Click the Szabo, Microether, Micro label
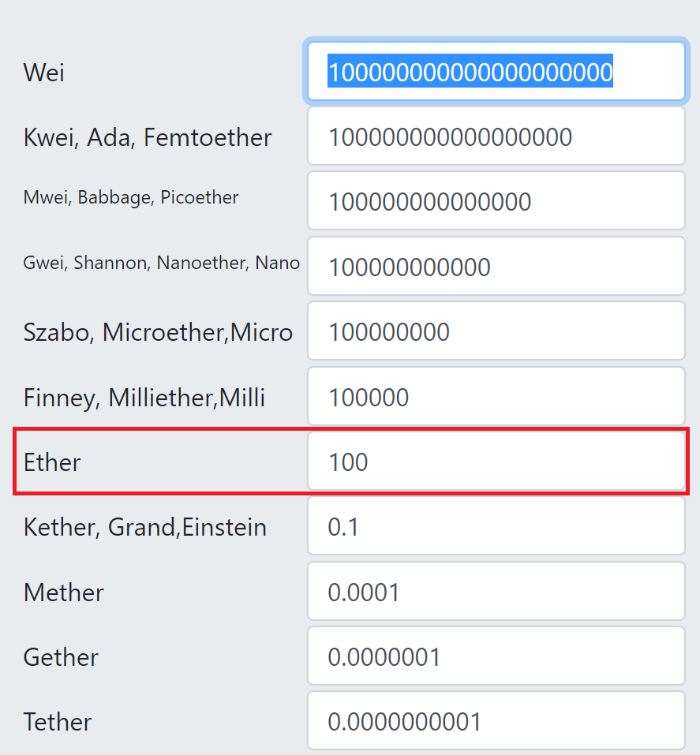This screenshot has height=755, width=700. coord(158,332)
